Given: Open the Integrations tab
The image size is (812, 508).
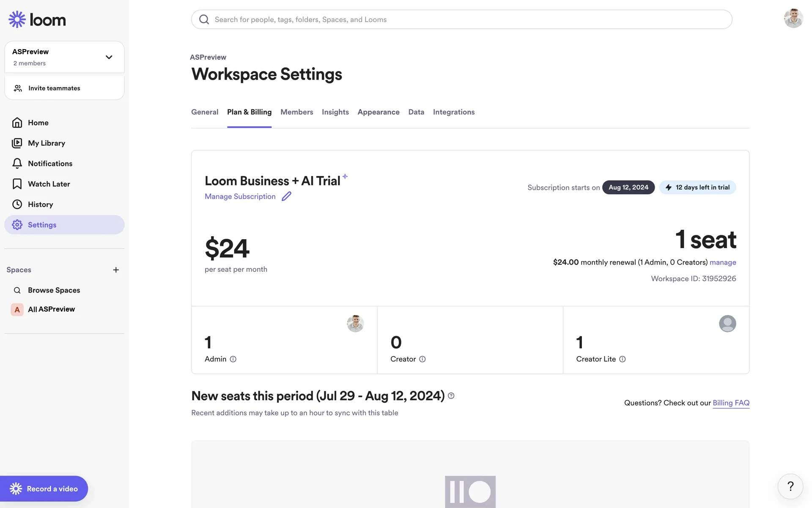Looking at the screenshot, I should [x=454, y=112].
